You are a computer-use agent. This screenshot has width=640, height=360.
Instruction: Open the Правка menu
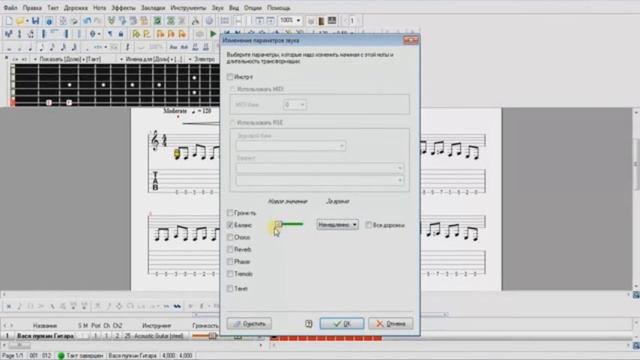32,8
